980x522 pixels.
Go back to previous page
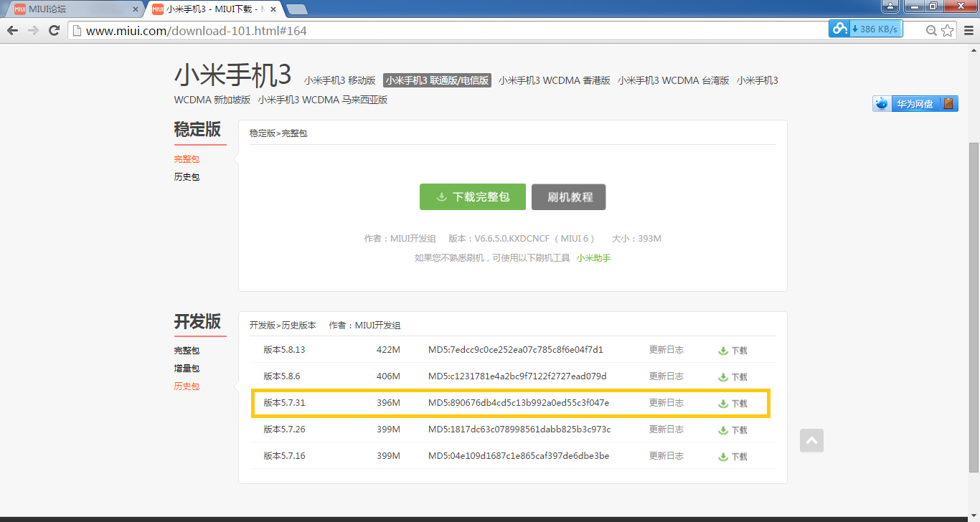pyautogui.click(x=12, y=30)
